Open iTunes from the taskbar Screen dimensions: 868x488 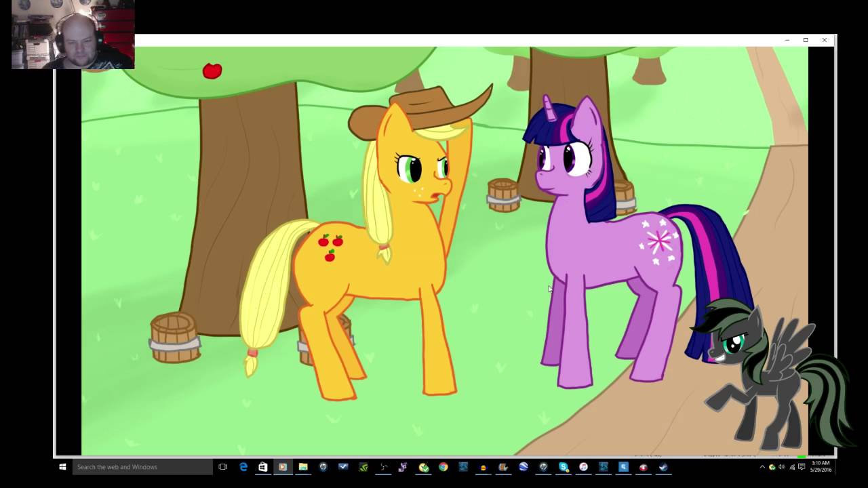[x=583, y=467]
